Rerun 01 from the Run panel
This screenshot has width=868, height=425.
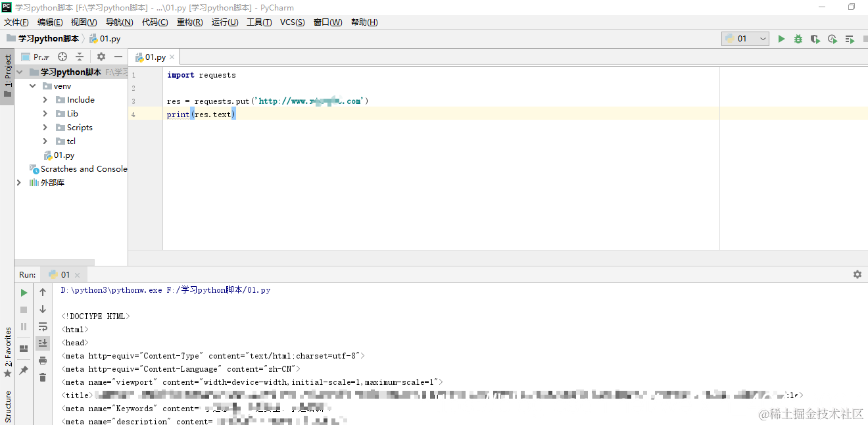pos(24,293)
